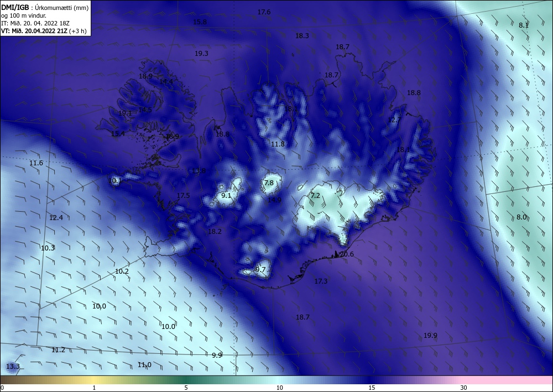Viewport: 553px width, 392px height.
Task: Select the 9.9 value near the bottom edge
Action: pyautogui.click(x=217, y=355)
